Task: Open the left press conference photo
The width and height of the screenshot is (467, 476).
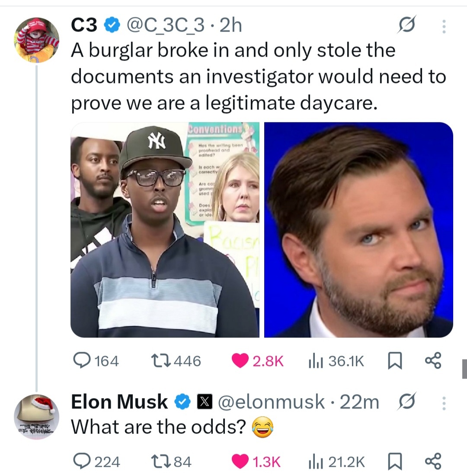Action: pyautogui.click(x=165, y=230)
